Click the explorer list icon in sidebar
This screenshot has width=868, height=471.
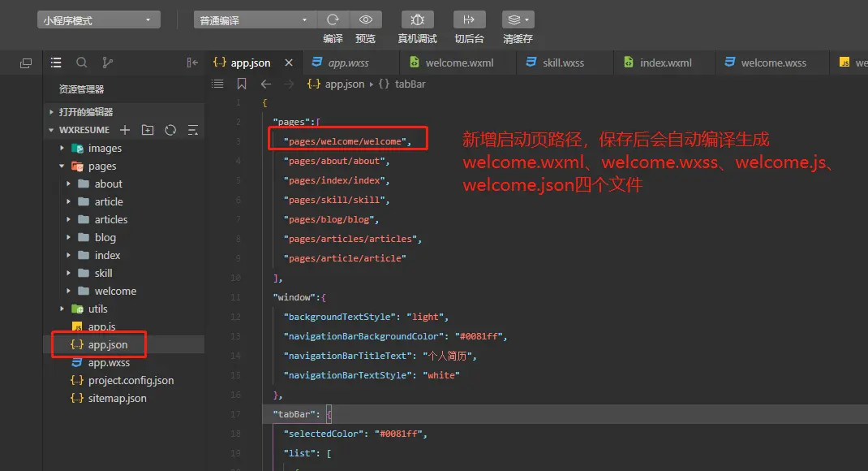pos(56,63)
